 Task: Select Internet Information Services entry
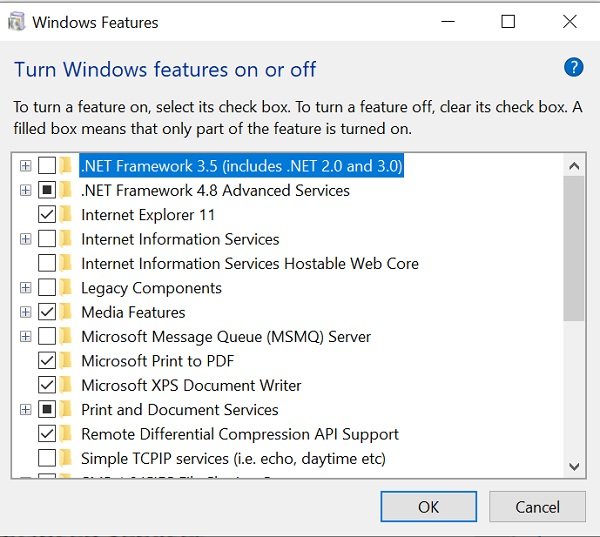[x=180, y=239]
